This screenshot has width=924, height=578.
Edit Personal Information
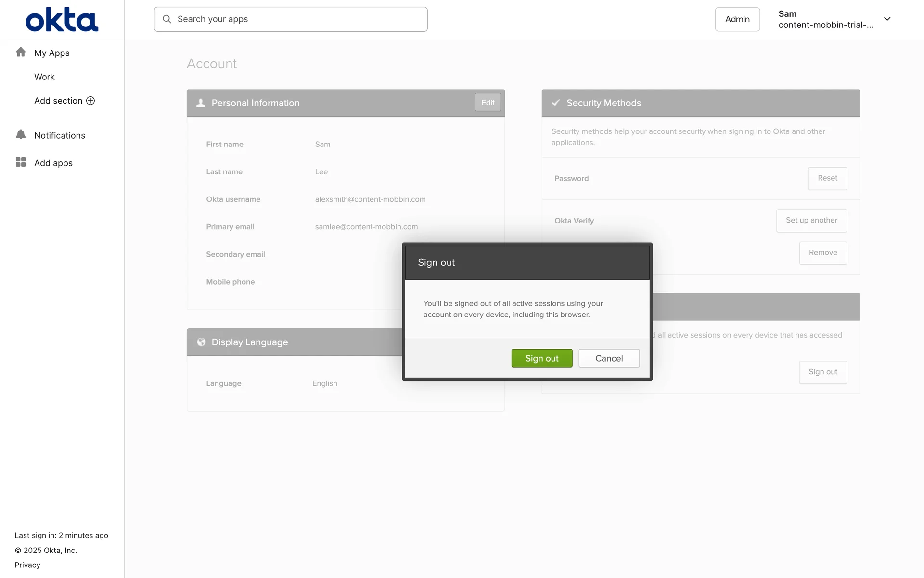(x=488, y=103)
